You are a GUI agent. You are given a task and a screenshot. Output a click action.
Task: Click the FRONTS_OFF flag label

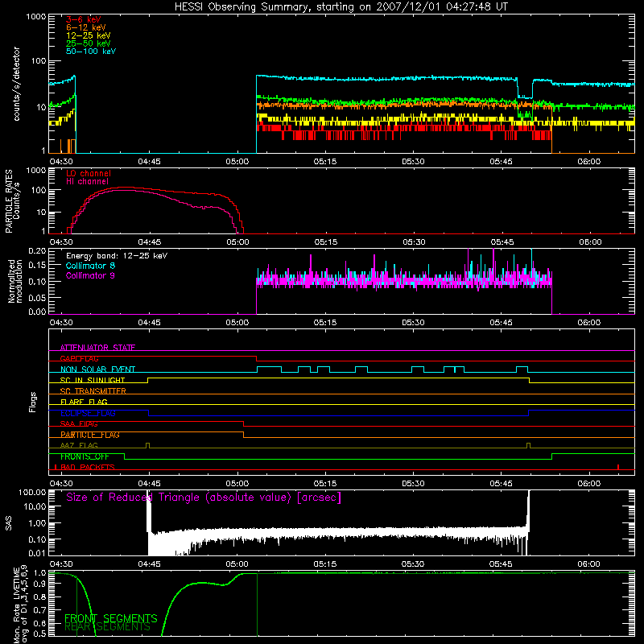pos(85,456)
